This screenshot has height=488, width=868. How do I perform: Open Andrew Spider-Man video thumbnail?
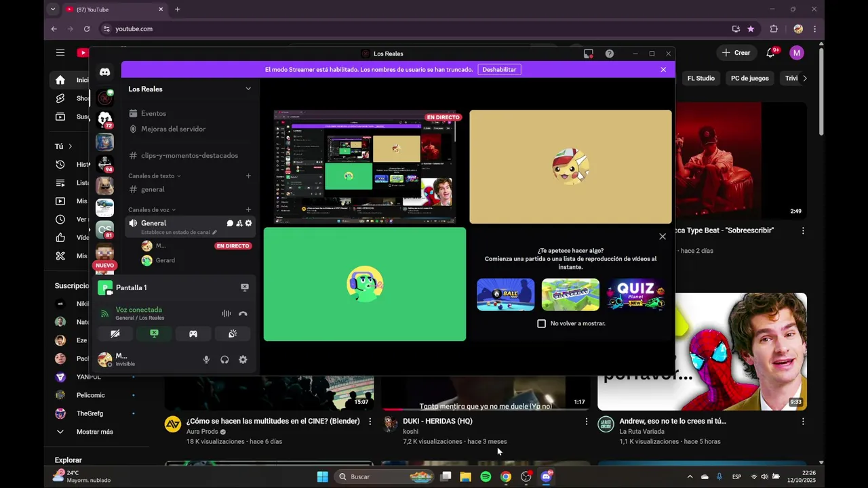tap(702, 351)
